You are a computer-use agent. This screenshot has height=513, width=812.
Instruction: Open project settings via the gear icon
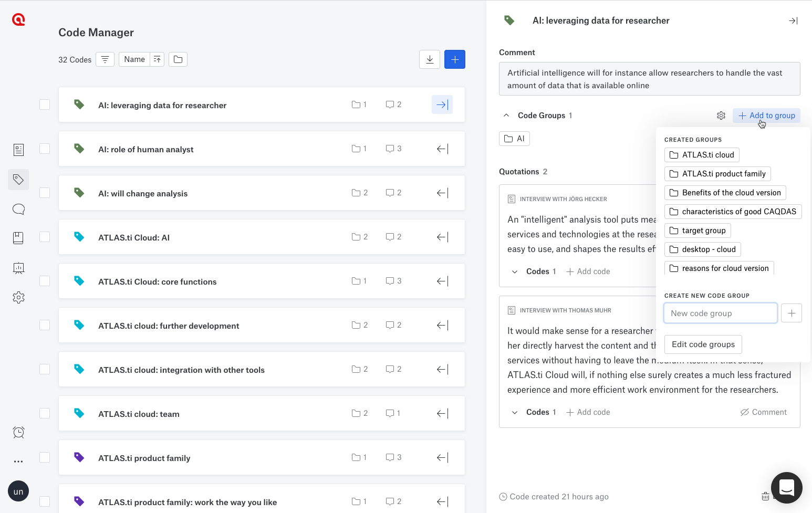click(x=18, y=297)
